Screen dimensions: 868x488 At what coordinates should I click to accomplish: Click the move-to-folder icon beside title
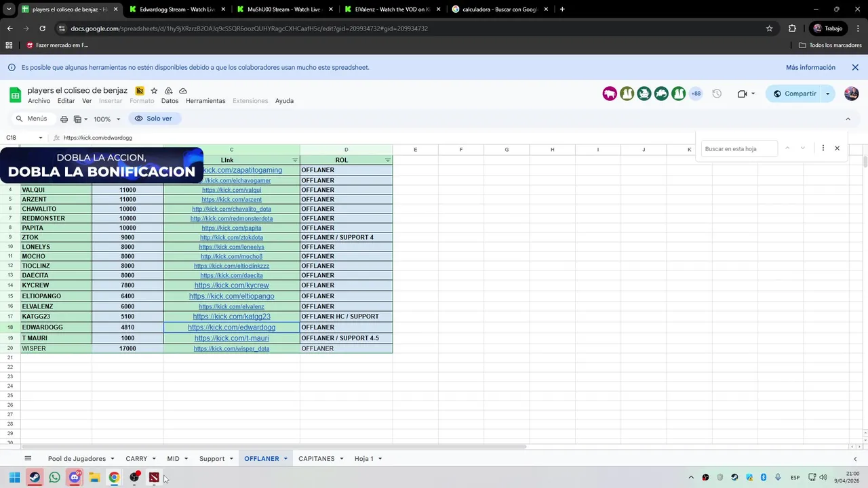(168, 91)
